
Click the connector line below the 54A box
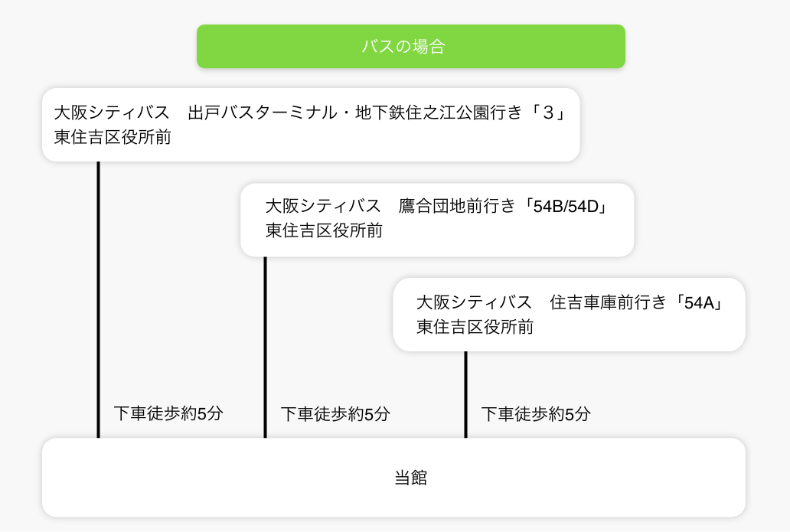pos(465,394)
